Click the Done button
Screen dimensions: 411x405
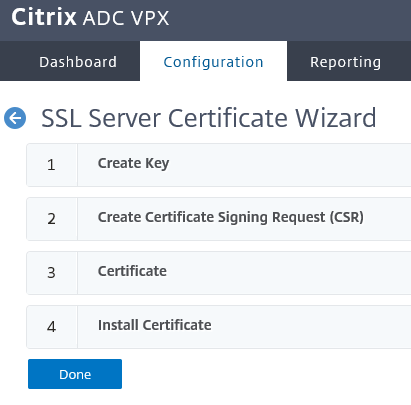(75, 374)
